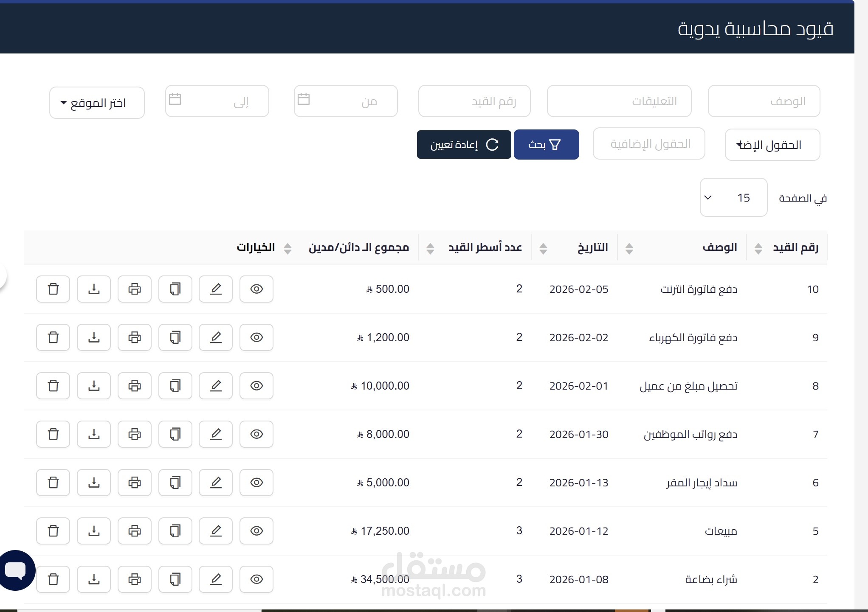This screenshot has width=868, height=612.
Task: Click the بحث search button
Action: click(547, 145)
